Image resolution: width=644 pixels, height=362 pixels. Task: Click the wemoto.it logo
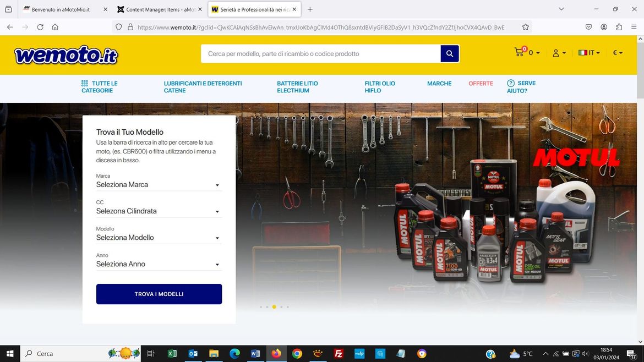(66, 55)
